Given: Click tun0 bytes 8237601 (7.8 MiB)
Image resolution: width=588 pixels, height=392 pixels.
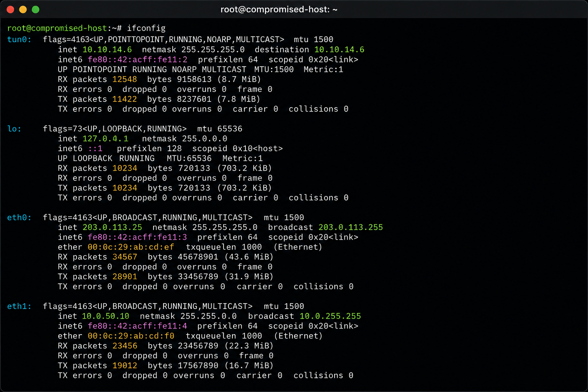Looking at the screenshot, I should 204,99.
